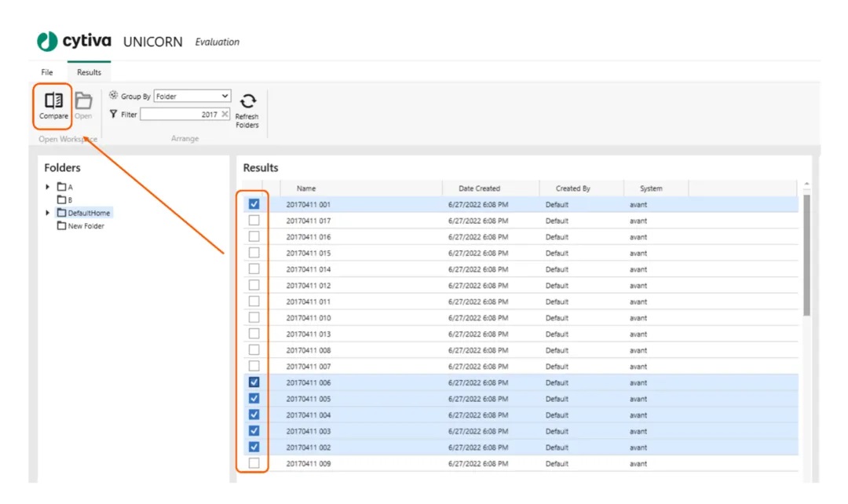Select result name 20170411 008
This screenshot has height=504, width=848.
click(x=309, y=350)
